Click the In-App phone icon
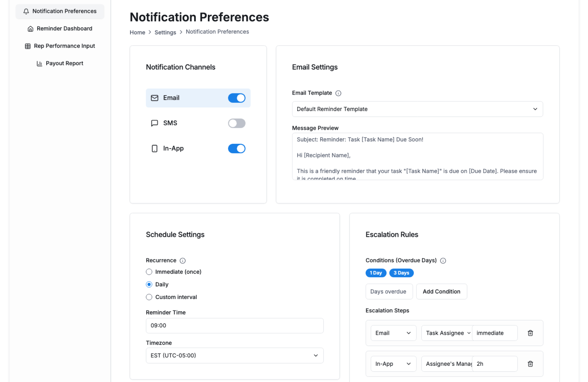This screenshot has height=382, width=588. 155,148
